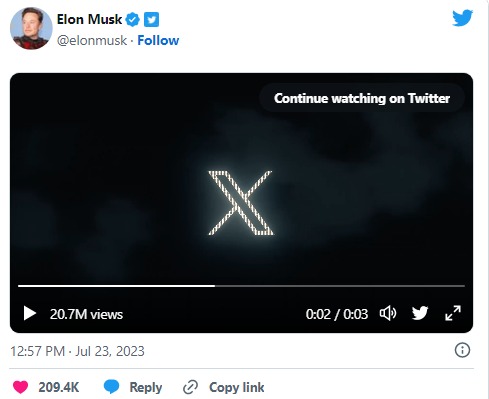The height and width of the screenshot is (399, 489).
Task: Click the chain link icon
Action: pos(191,387)
